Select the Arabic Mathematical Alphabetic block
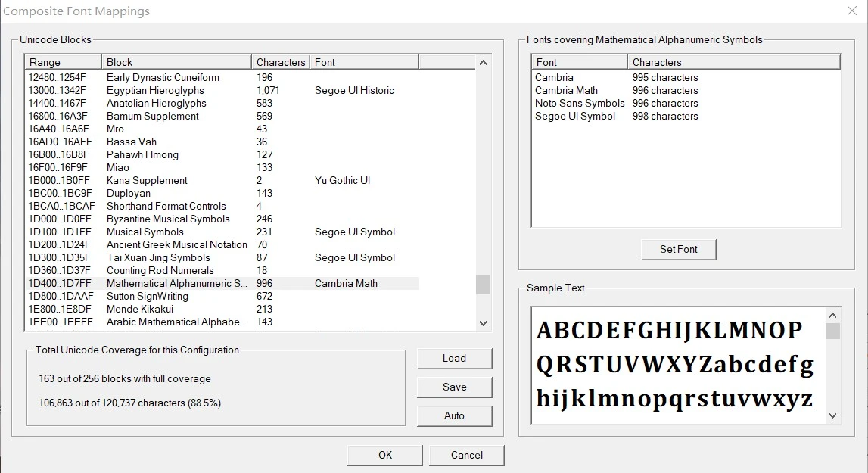This screenshot has width=868, height=473. click(x=222, y=322)
